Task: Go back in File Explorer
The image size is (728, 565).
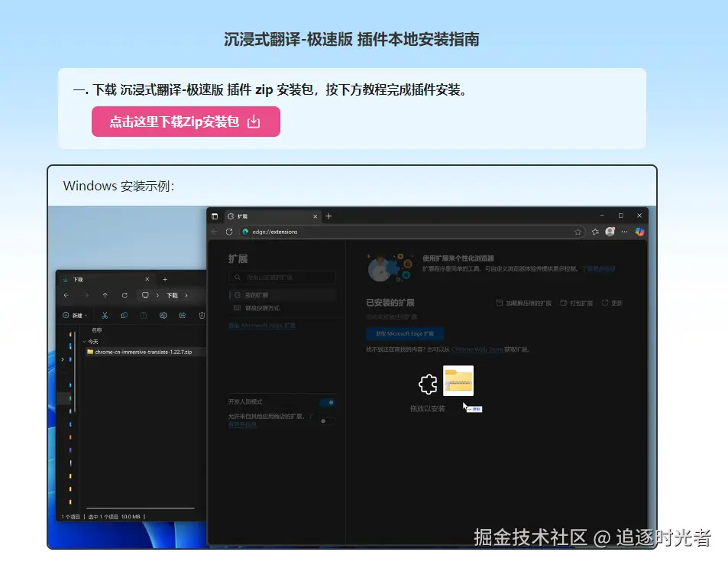Action: pyautogui.click(x=66, y=295)
